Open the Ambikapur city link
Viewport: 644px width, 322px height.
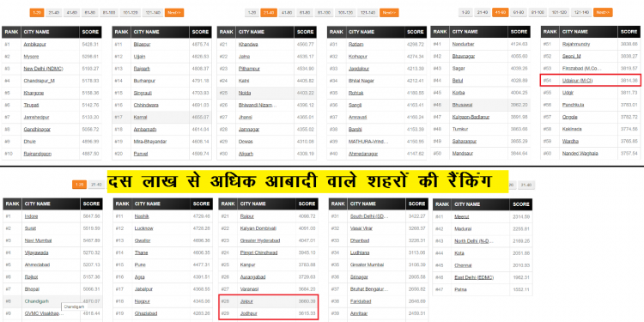pyautogui.click(x=35, y=45)
